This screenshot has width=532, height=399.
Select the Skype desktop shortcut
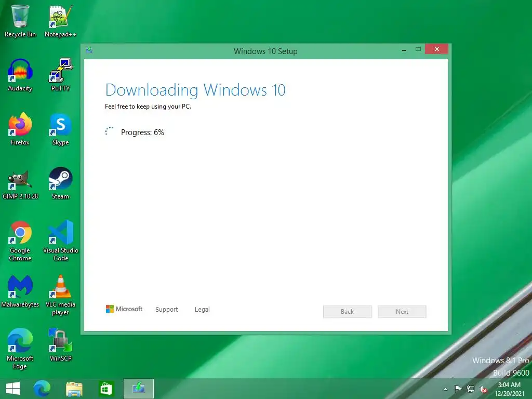pos(60,129)
